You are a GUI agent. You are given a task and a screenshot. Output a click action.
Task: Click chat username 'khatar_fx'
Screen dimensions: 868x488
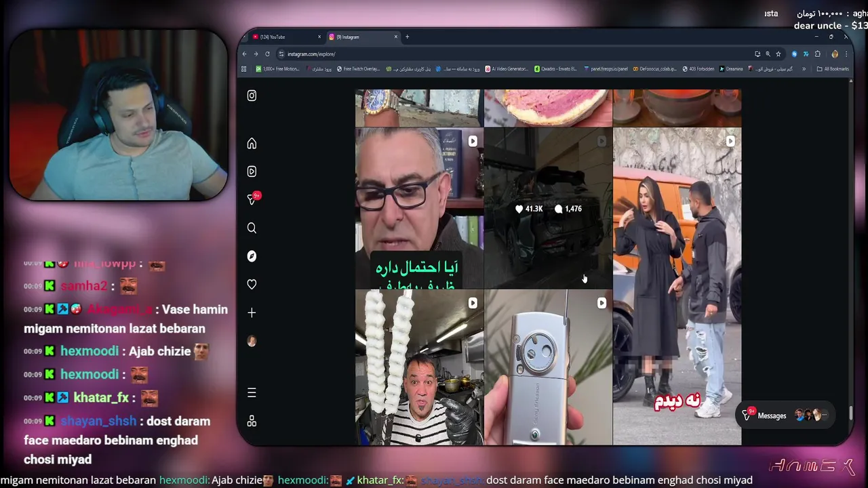pos(102,397)
